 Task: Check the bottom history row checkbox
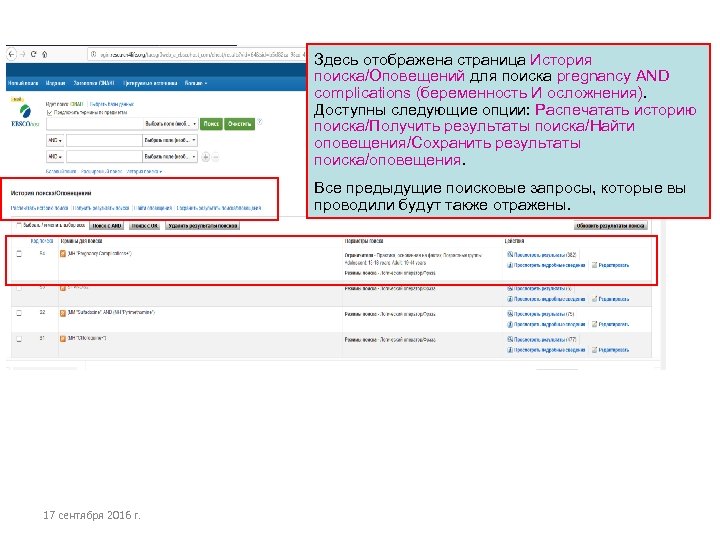pyautogui.click(x=19, y=339)
